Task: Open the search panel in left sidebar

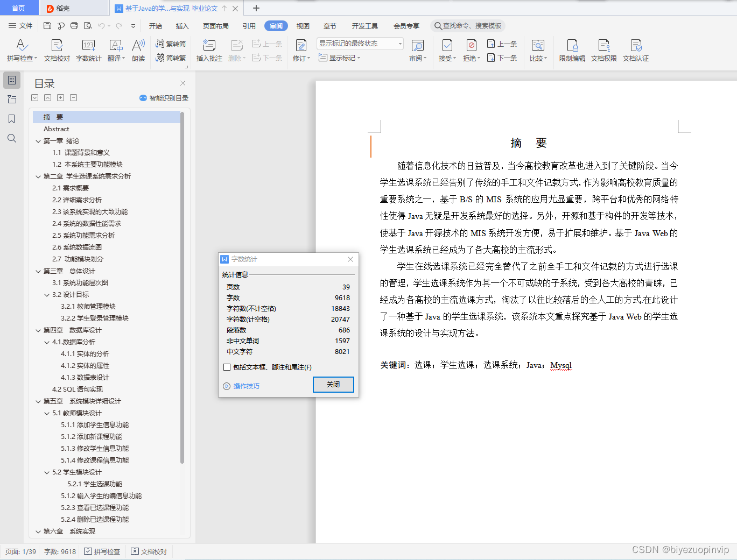Action: (11, 138)
